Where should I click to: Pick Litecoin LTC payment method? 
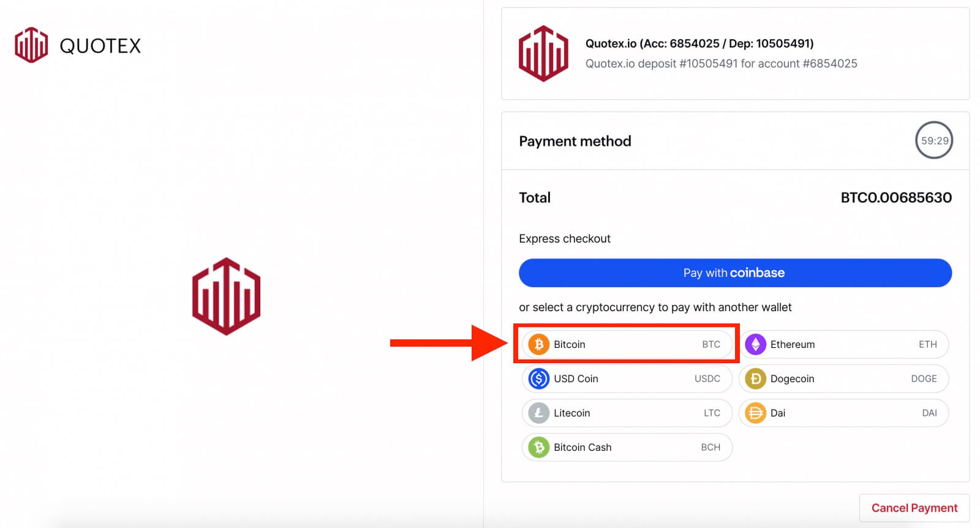point(627,413)
